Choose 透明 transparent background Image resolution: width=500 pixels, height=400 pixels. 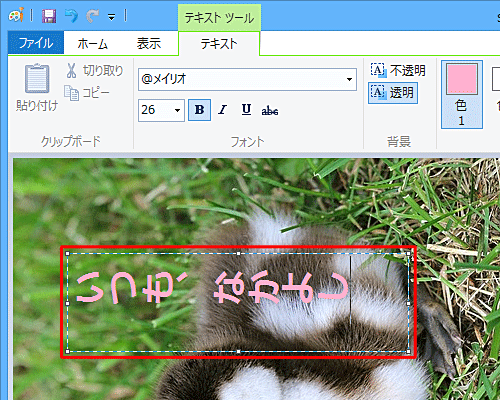tap(393, 93)
